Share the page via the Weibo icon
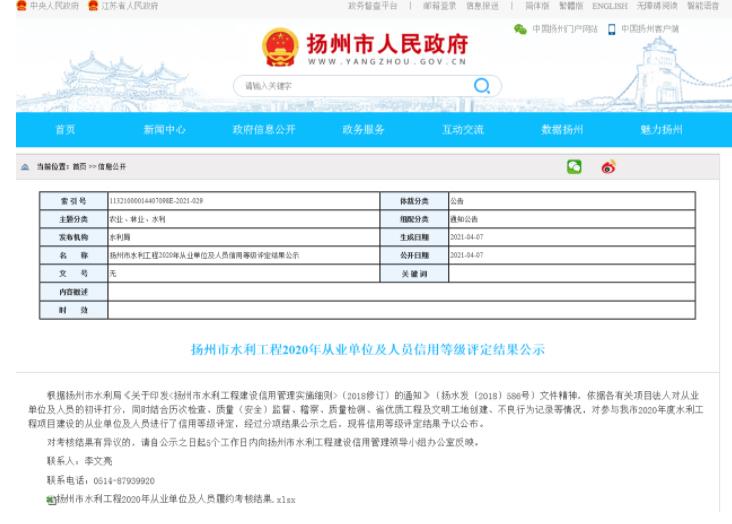732x524 pixels. coord(607,167)
